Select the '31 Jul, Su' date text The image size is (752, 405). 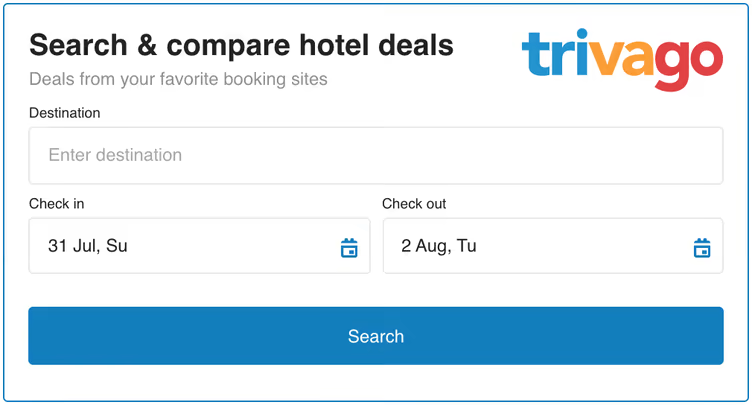tap(88, 246)
